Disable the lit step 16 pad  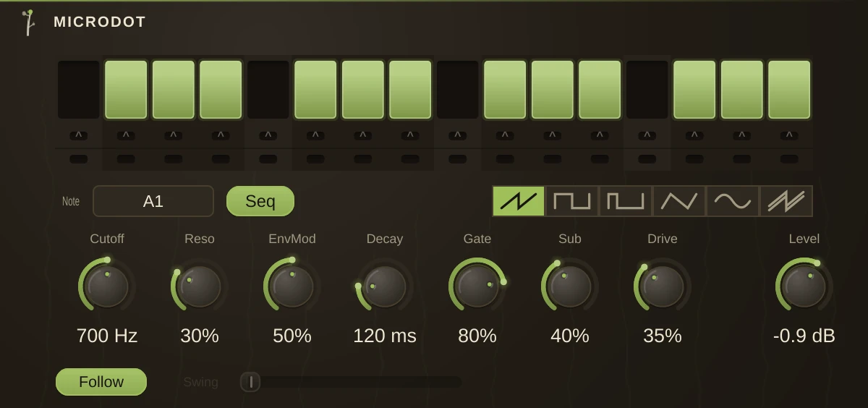[x=789, y=90]
